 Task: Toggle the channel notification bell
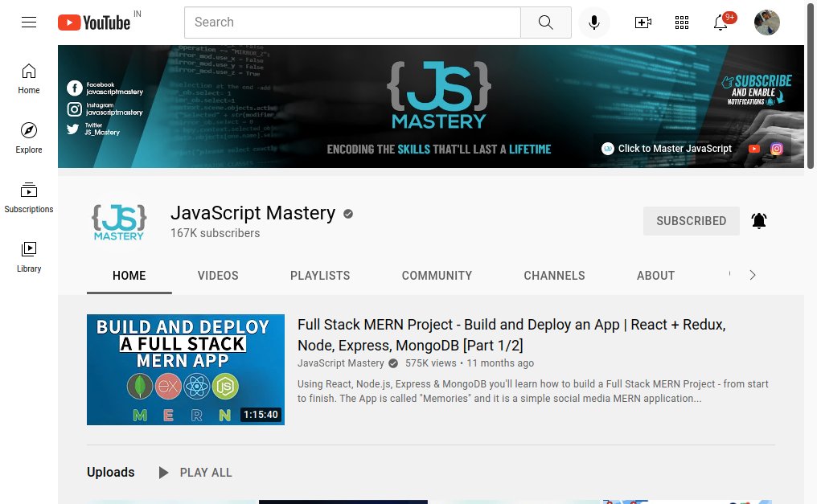(x=758, y=221)
